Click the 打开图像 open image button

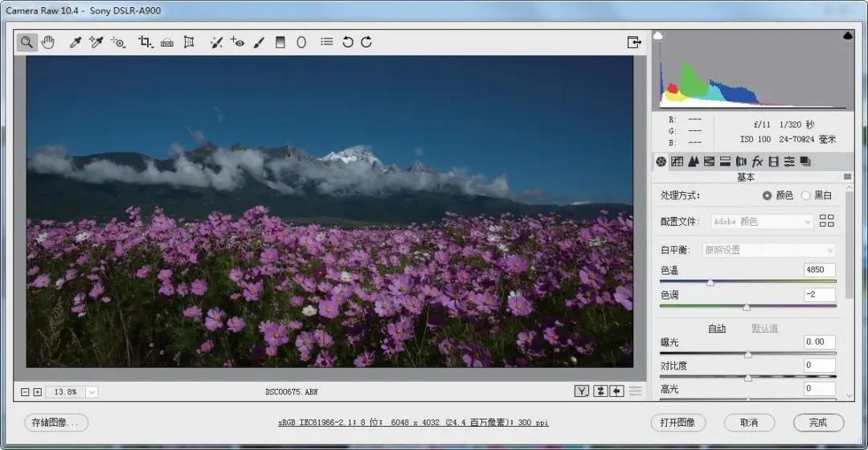pos(678,423)
